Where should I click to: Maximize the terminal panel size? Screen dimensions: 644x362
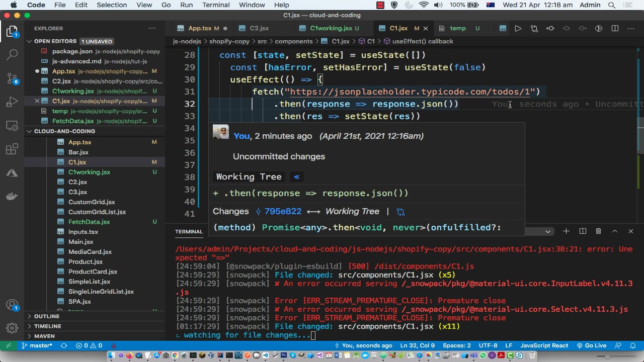tap(614, 231)
